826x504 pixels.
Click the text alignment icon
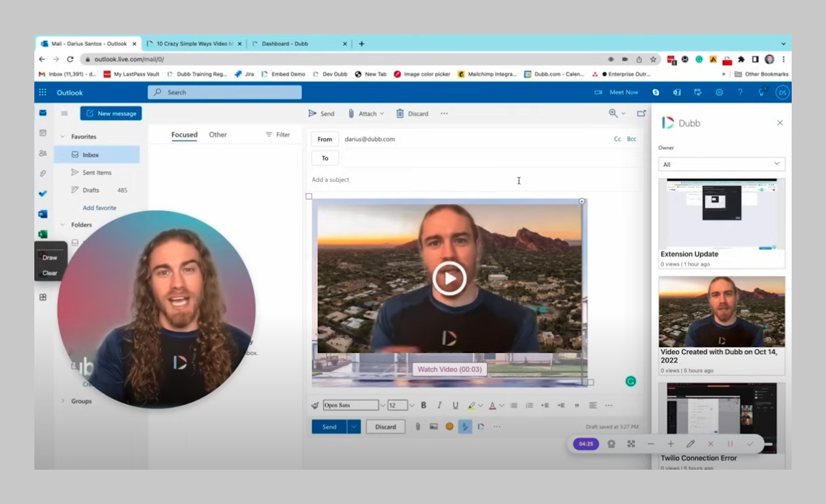pos(593,405)
